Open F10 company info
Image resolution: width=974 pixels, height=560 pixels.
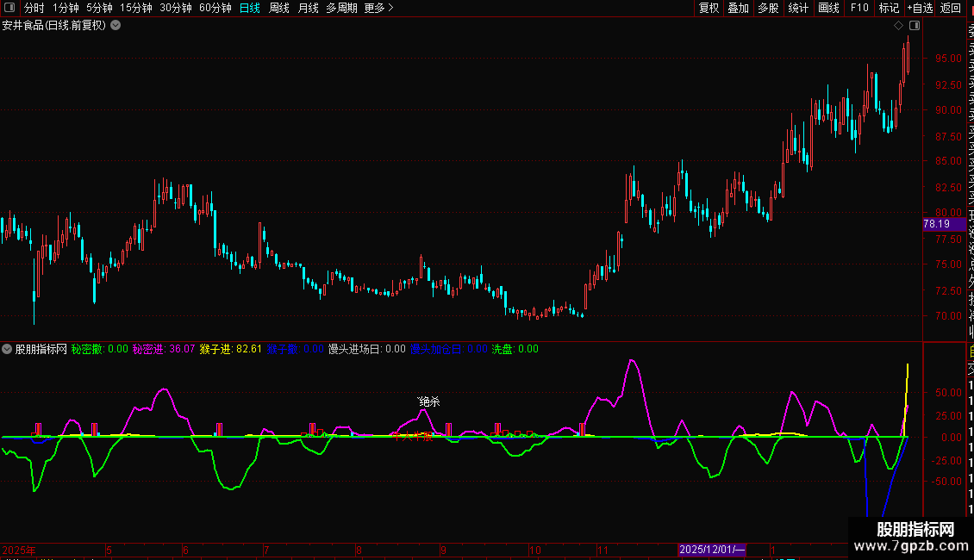[x=859, y=8]
